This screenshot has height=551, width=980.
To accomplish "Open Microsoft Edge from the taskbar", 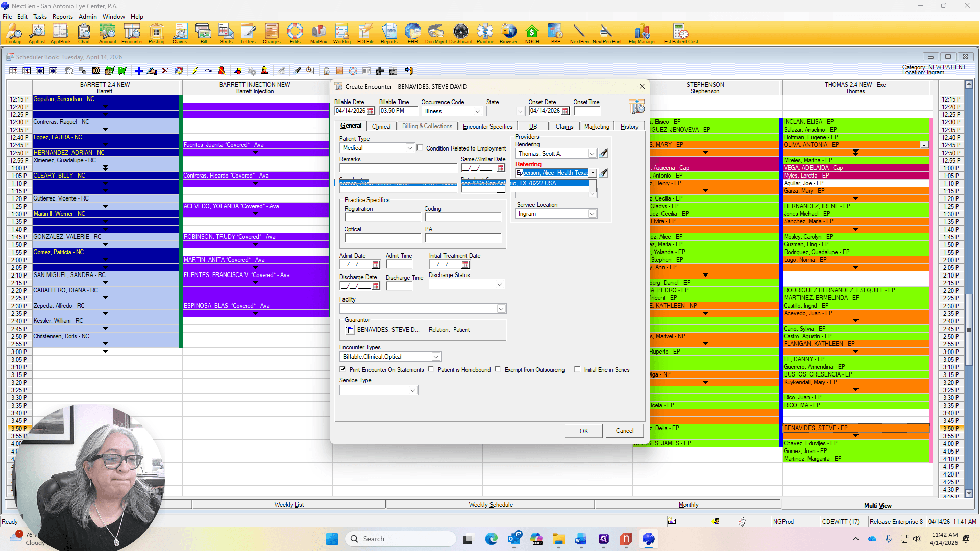I will (x=491, y=539).
